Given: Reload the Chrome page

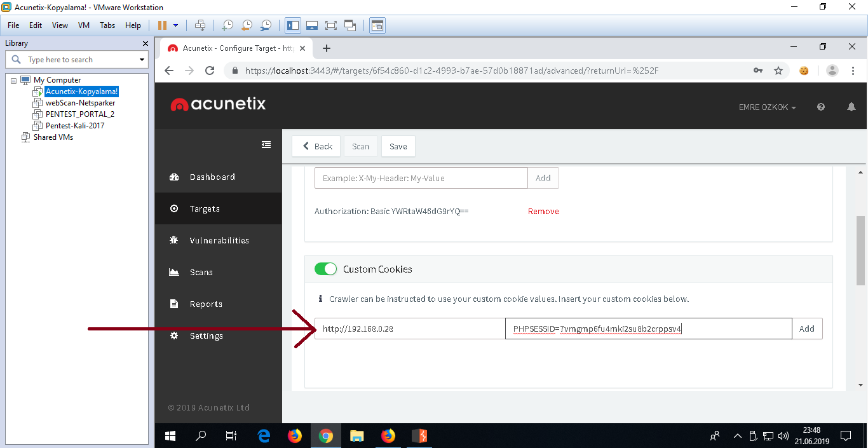Looking at the screenshot, I should (210, 71).
